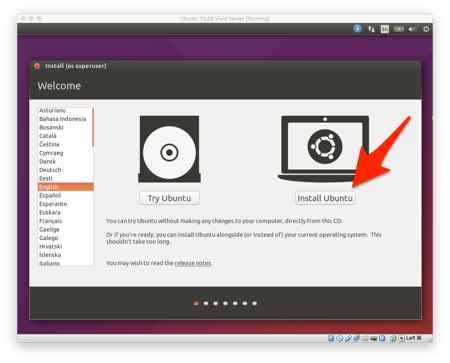Select Dansk in the language list
Viewport: 450px width, 363px height.
pos(65,161)
